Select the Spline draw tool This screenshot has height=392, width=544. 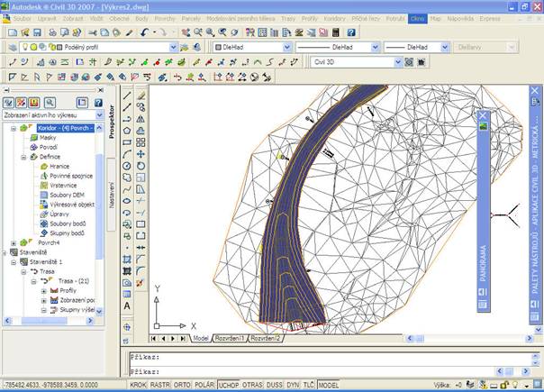[127, 189]
